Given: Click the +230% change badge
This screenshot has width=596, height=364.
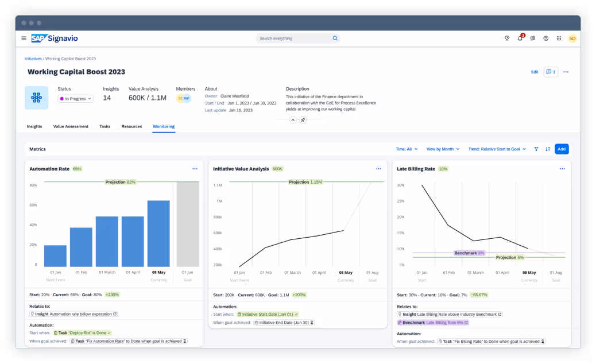Looking at the screenshot, I should click(x=112, y=295).
